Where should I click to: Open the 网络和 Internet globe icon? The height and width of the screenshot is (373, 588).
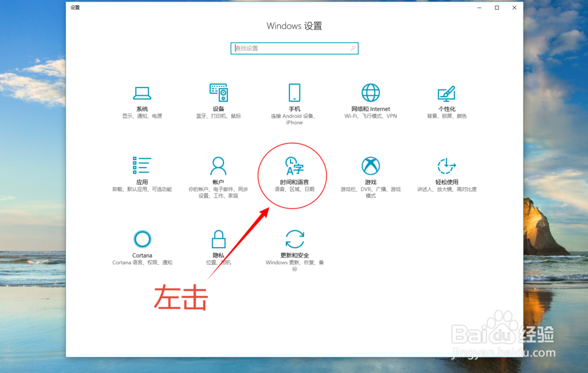tap(370, 93)
